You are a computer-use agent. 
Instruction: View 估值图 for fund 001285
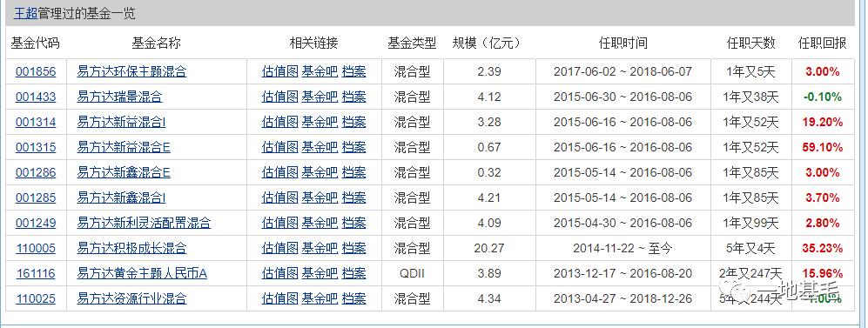(279, 197)
